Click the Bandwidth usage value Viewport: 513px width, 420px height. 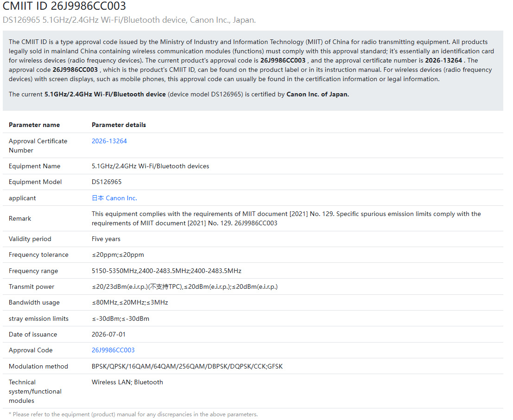point(130,302)
